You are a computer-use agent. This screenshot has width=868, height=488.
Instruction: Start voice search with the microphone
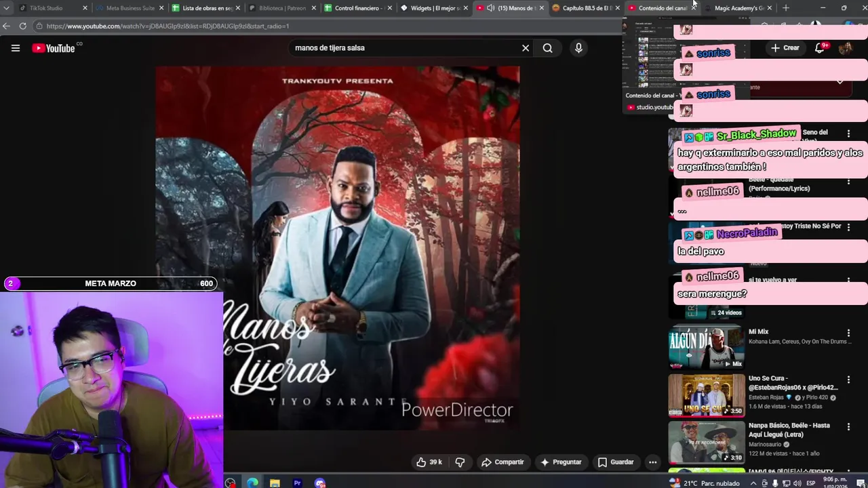(x=578, y=48)
